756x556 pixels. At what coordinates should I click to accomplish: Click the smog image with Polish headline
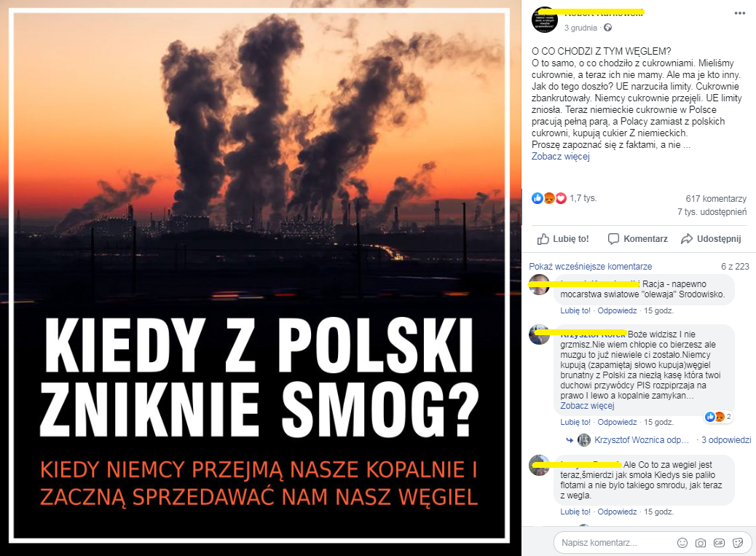[x=260, y=275]
